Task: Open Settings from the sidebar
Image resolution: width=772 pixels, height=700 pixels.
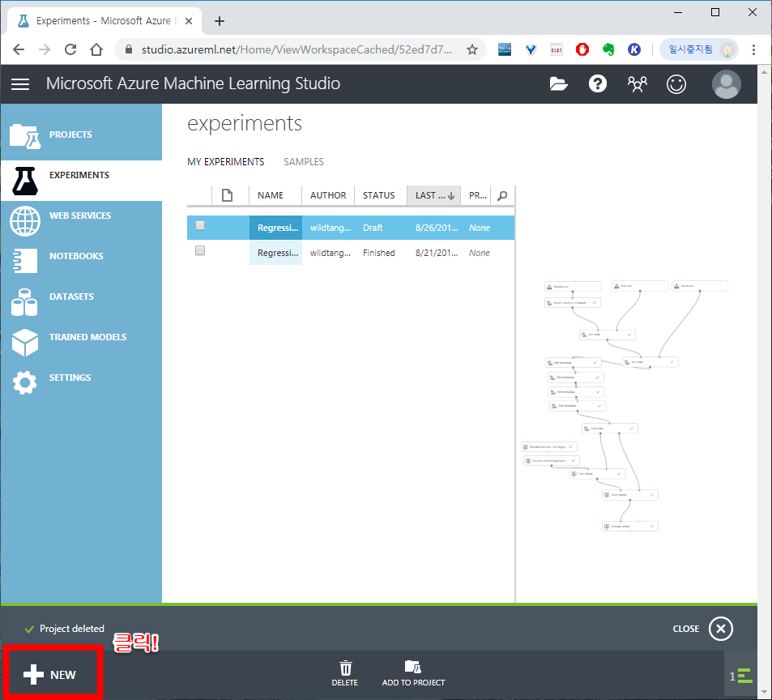Action: click(x=81, y=382)
